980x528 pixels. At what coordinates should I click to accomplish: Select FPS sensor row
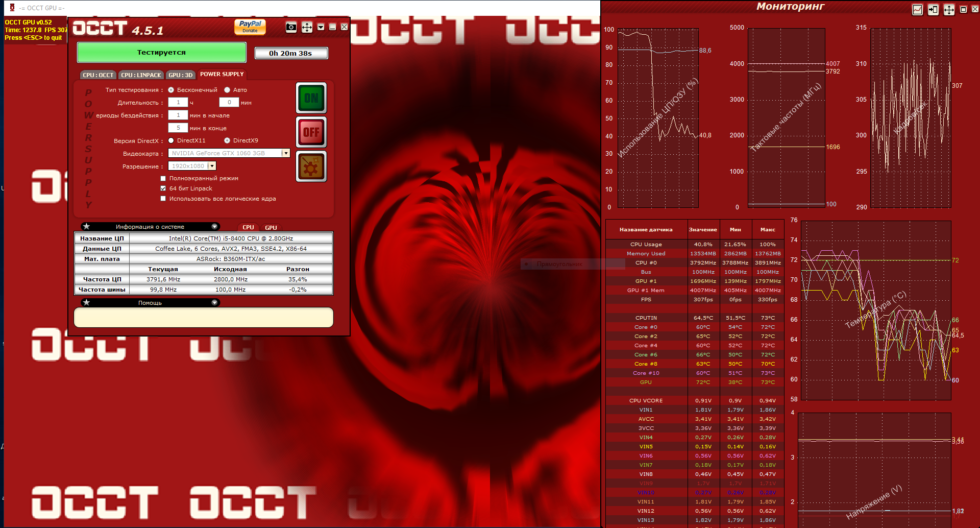pyautogui.click(x=695, y=299)
